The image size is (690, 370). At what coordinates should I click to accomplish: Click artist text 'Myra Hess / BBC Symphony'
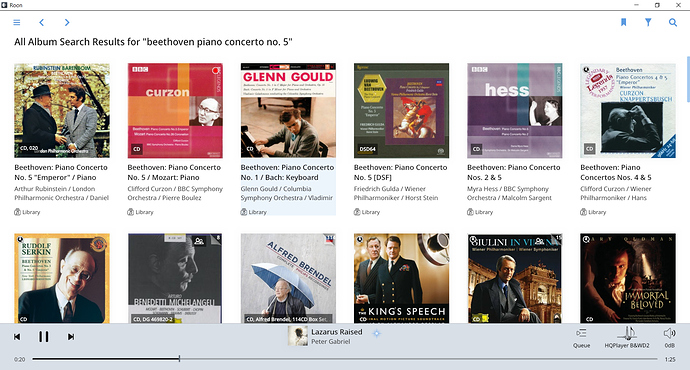509,193
